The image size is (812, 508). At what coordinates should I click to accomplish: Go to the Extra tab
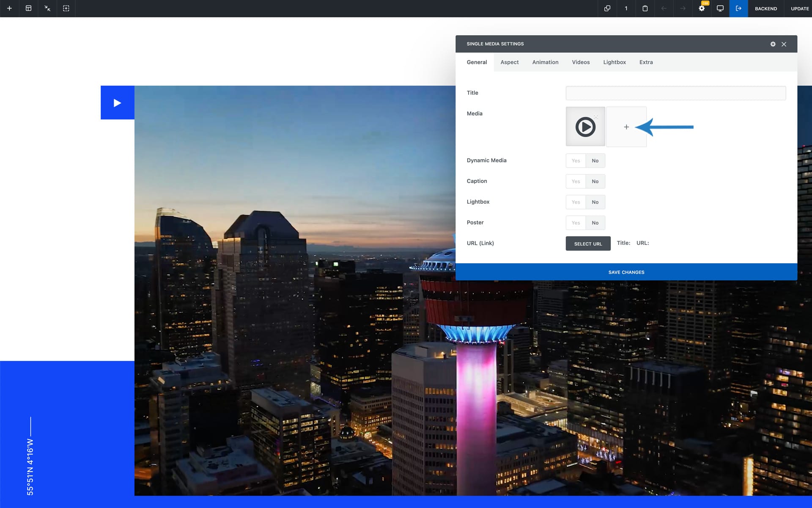(x=646, y=62)
